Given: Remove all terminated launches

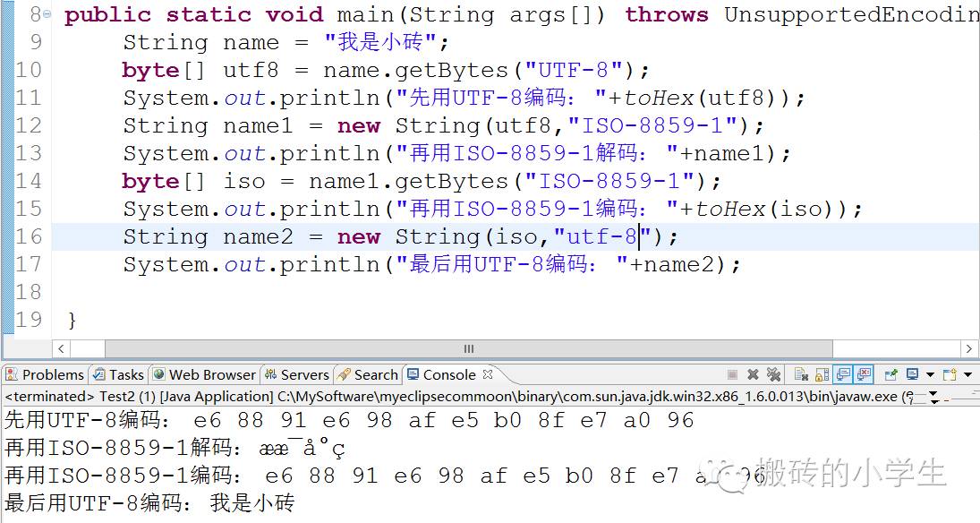Looking at the screenshot, I should point(774,374).
